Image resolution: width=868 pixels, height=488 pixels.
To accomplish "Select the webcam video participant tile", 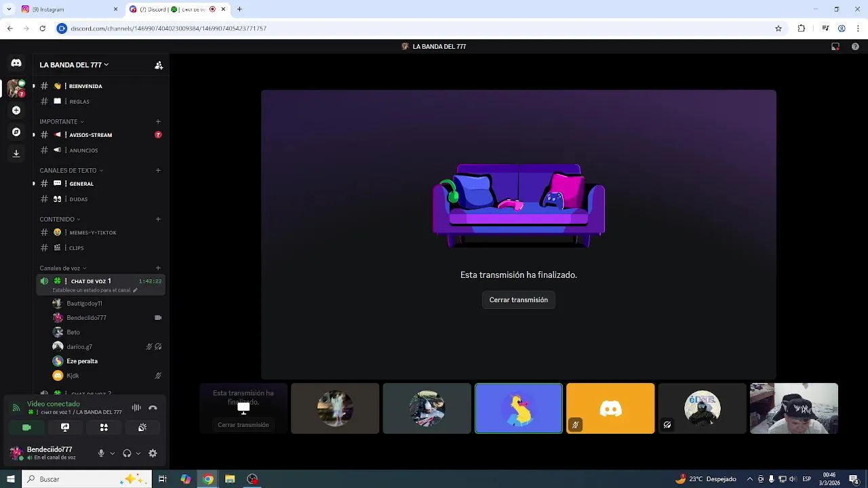I will pos(794,409).
